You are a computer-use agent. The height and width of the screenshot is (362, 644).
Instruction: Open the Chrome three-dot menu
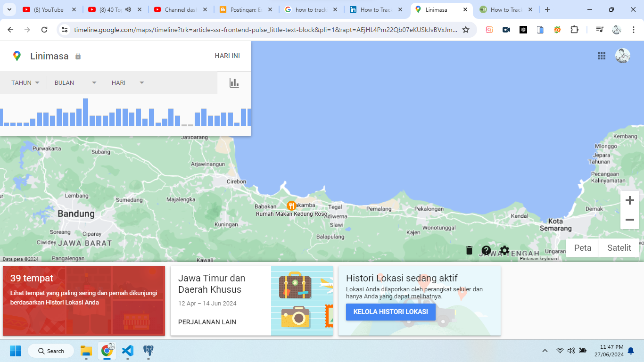click(x=634, y=30)
